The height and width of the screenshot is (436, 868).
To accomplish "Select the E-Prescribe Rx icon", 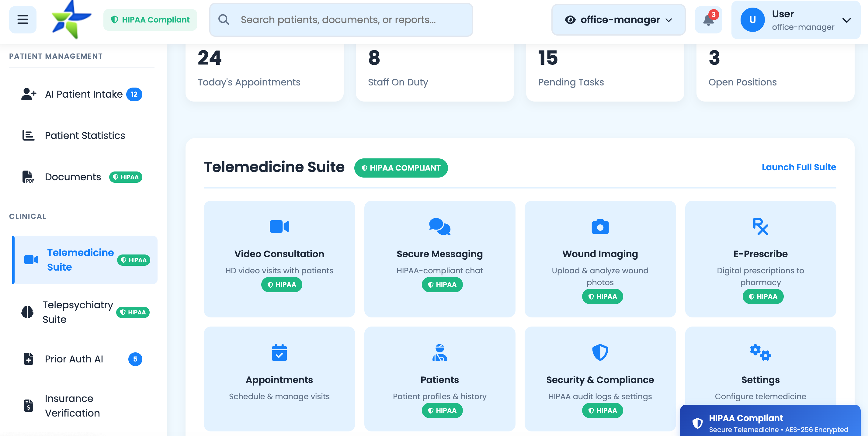I will pos(761,227).
